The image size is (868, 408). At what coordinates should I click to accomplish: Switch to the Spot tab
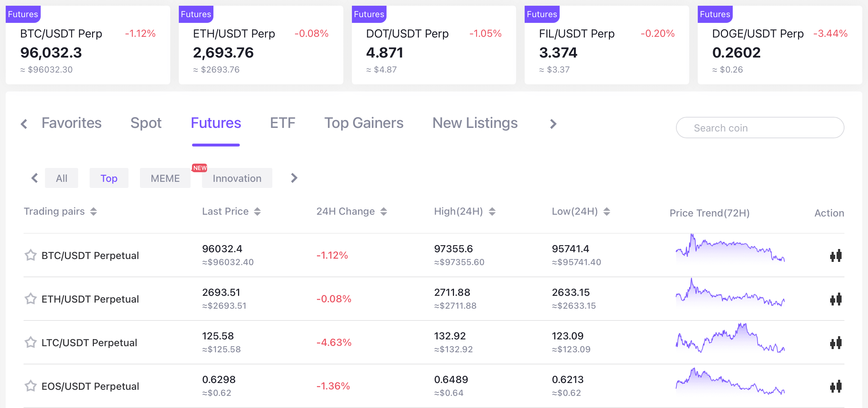click(x=146, y=123)
